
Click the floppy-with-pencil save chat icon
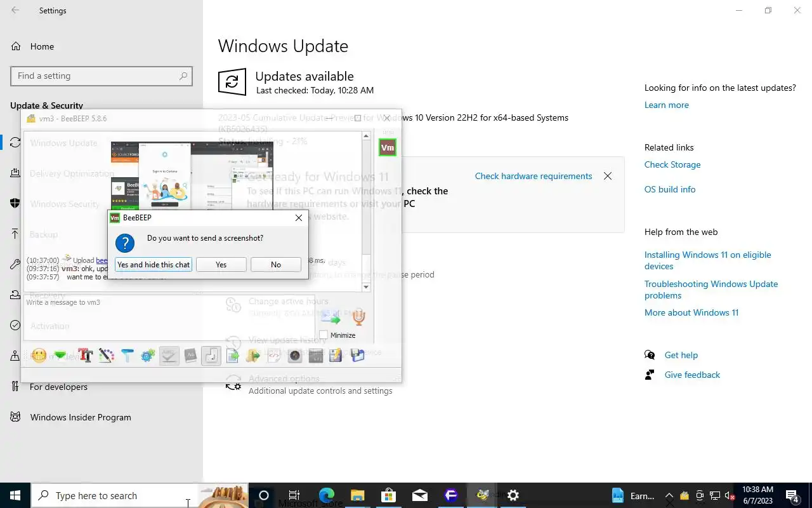tap(336, 356)
